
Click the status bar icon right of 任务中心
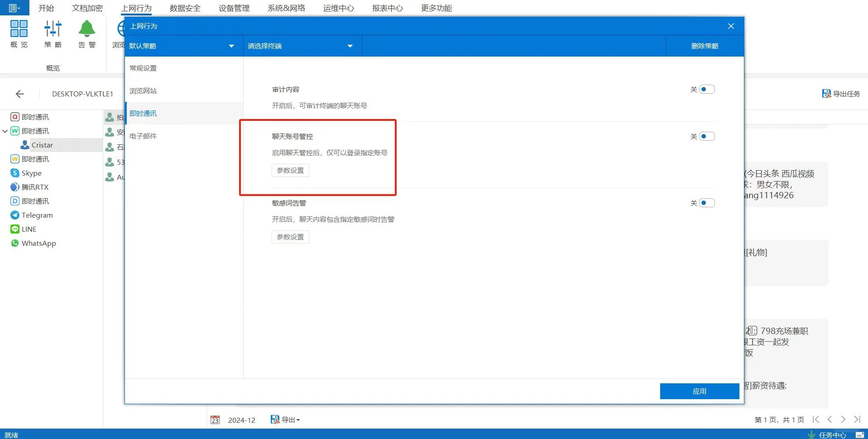[859, 434]
